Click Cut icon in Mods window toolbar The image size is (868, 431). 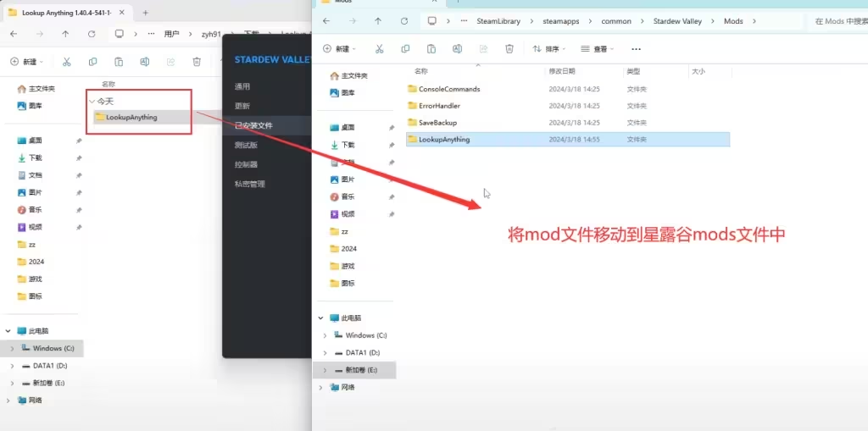coord(379,48)
